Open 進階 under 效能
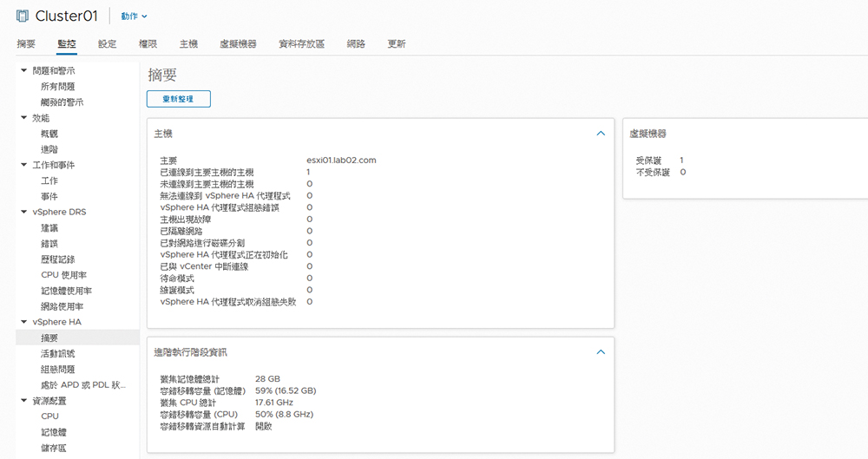The width and height of the screenshot is (868, 459). click(49, 149)
